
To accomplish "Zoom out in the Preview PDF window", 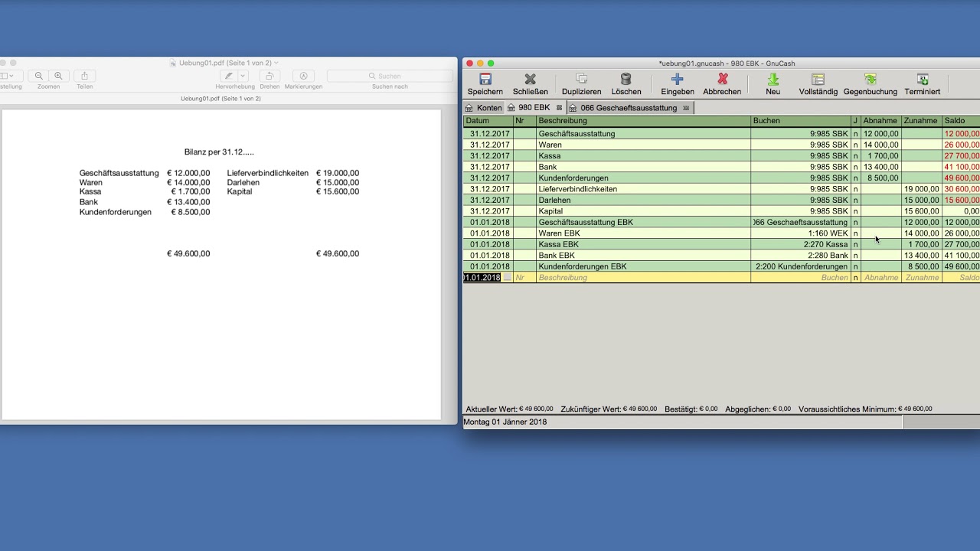I will click(39, 76).
